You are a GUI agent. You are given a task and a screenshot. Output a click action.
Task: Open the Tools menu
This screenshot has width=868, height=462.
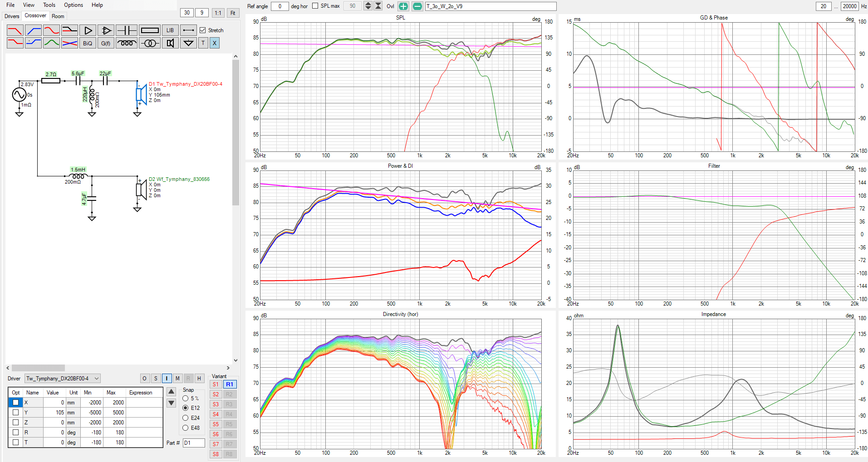pos(49,5)
